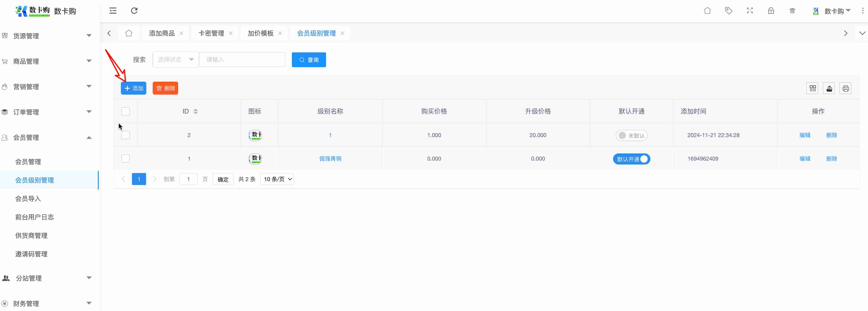This screenshot has height=311, width=868.
Task: Toggle the 未默认 switch for ID 2
Action: point(632,135)
